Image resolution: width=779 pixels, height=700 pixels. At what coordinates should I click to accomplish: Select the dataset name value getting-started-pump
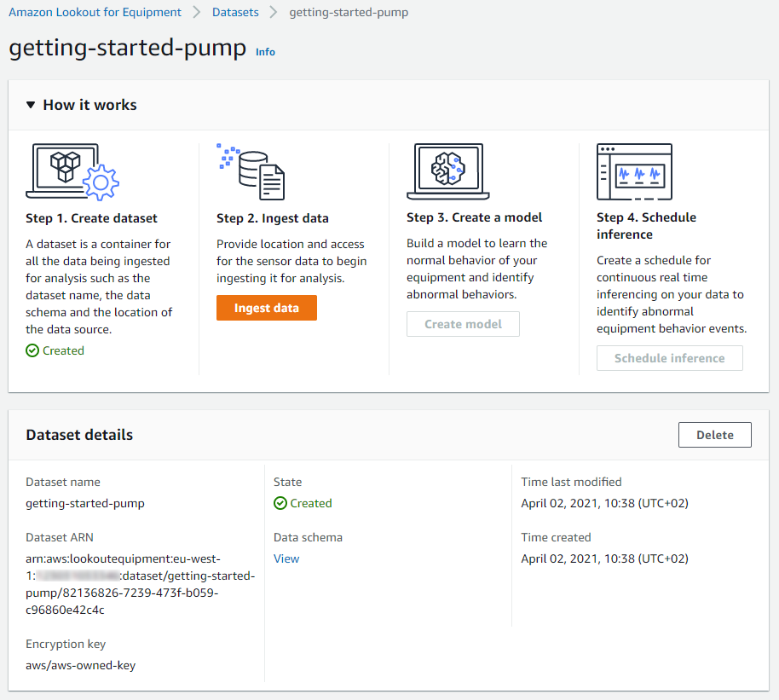tap(85, 504)
